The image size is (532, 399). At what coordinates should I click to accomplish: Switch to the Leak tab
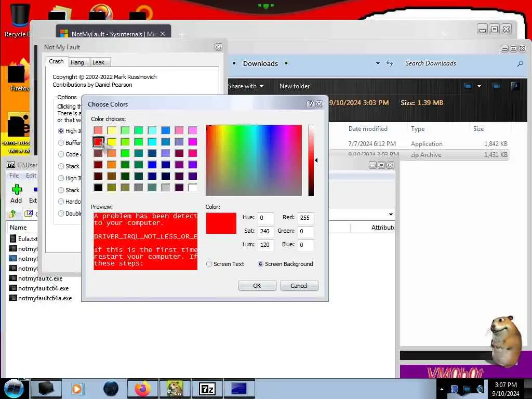98,62
